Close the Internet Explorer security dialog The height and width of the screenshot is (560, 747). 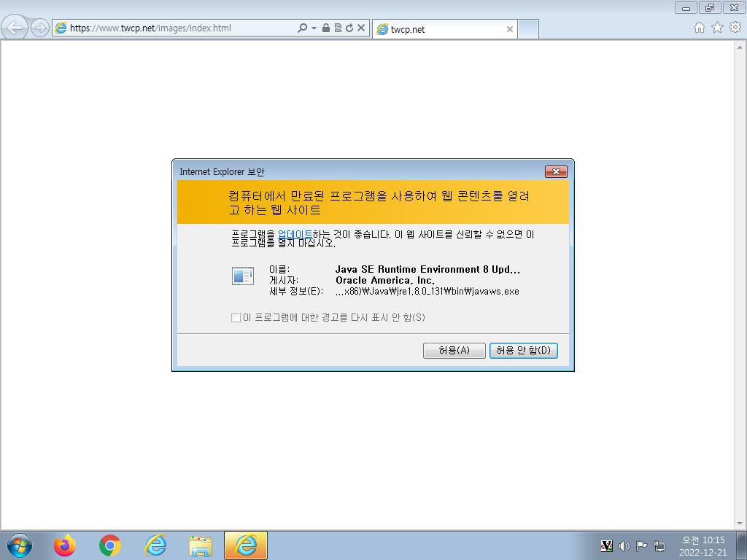555,171
